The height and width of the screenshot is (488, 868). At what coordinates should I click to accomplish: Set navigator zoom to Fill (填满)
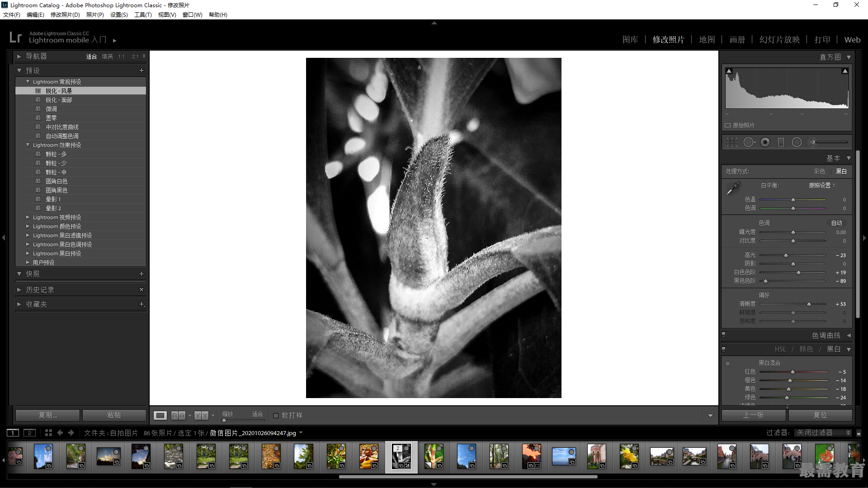107,56
